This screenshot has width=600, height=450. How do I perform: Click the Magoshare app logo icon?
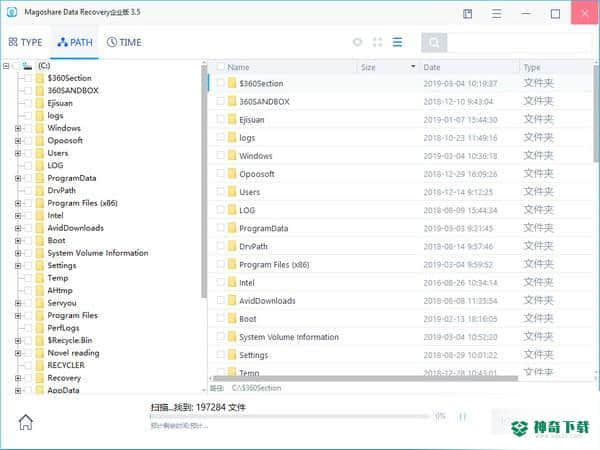click(x=12, y=12)
